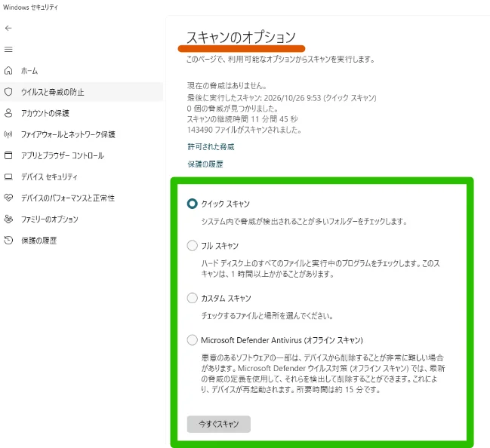490x448 pixels.
Task: Click the full scan description about ハード ディスク
Action: click(x=321, y=268)
